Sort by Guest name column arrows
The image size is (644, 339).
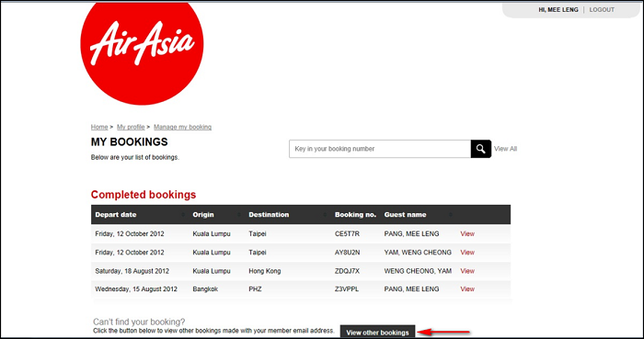[x=451, y=215]
